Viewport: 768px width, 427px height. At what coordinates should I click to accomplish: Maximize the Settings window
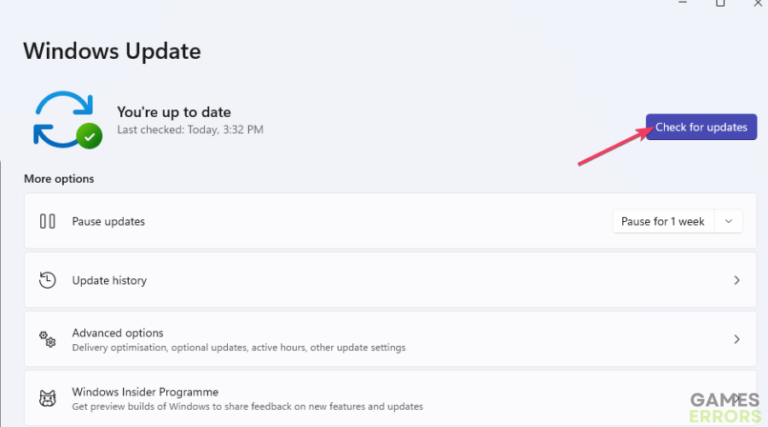pos(720,4)
